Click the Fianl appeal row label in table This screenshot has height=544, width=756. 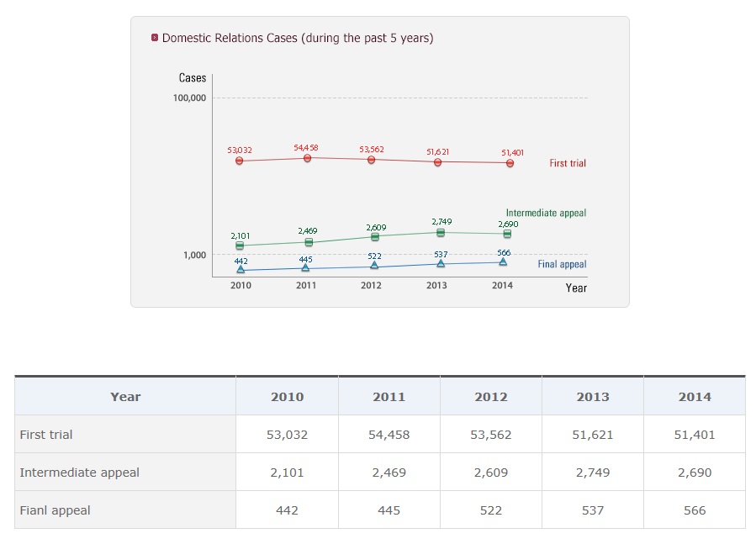(56, 510)
